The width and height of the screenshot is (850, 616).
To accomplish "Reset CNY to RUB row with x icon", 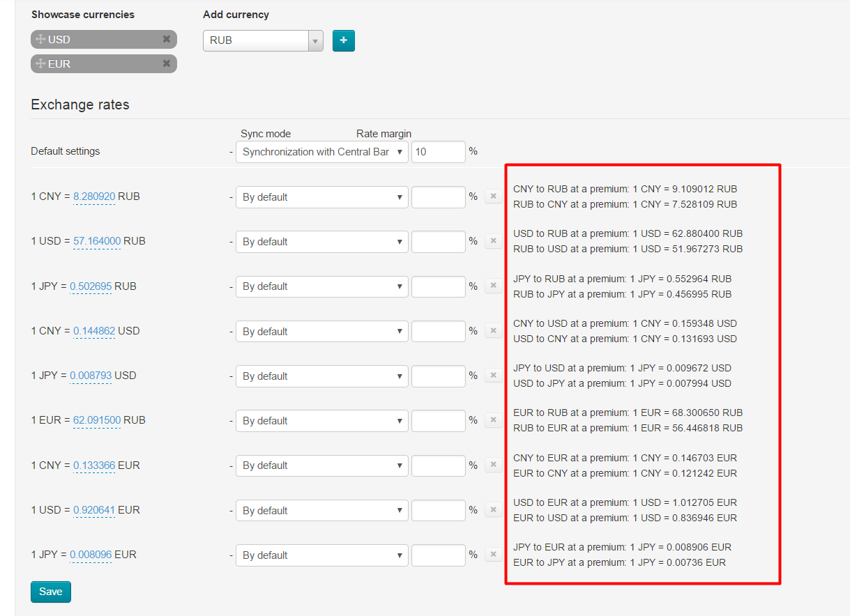I will coord(493,197).
